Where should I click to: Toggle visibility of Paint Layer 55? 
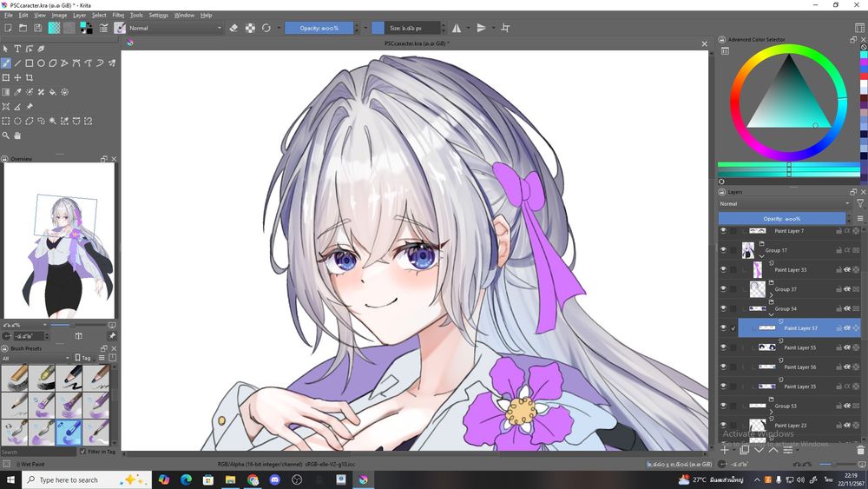pyautogui.click(x=723, y=347)
